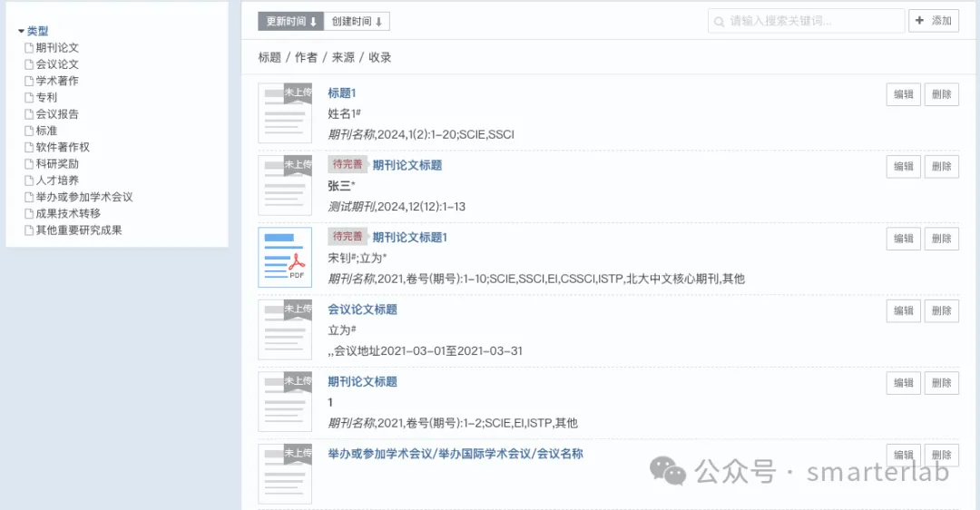Select 会议论文 in the type tree
980x510 pixels.
[57, 64]
